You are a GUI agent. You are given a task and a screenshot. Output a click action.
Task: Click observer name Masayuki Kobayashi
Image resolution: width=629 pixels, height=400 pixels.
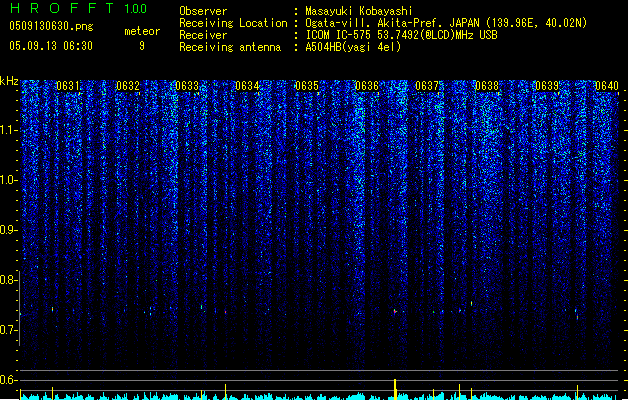click(359, 11)
